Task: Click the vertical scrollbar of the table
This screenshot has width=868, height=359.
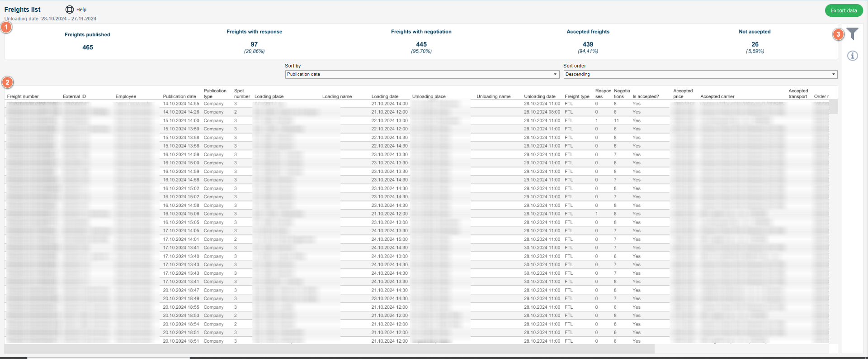Action: (833, 107)
